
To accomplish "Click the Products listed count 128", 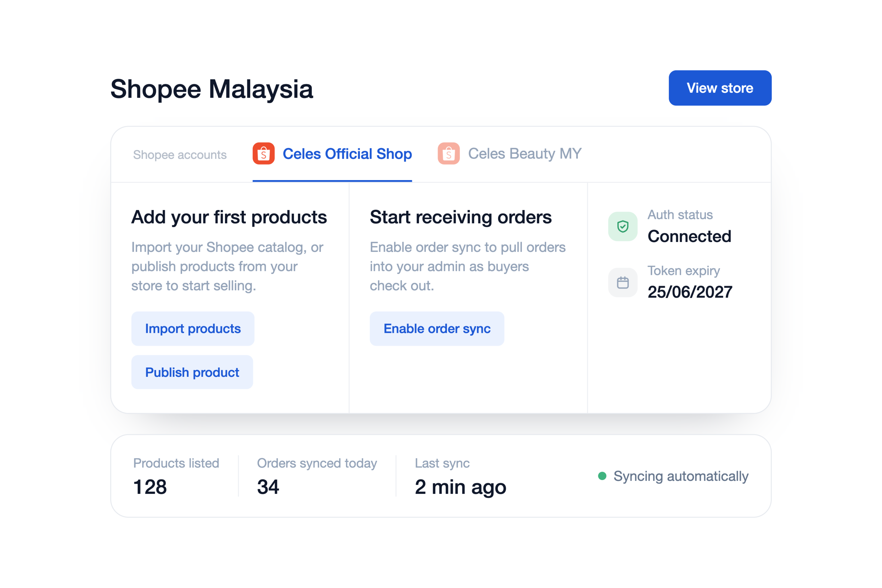I will (150, 487).
